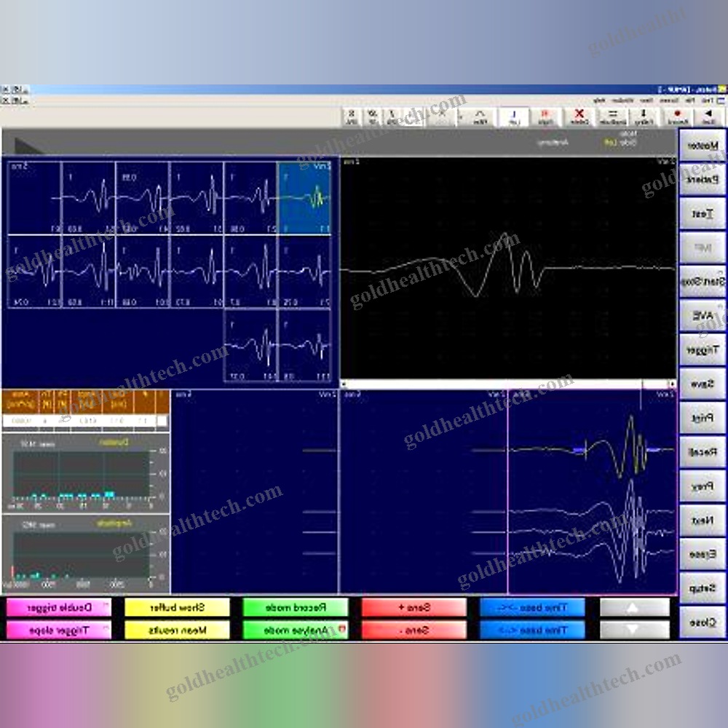The height and width of the screenshot is (728, 728).
Task: Open the Help menu
Action: point(600,100)
